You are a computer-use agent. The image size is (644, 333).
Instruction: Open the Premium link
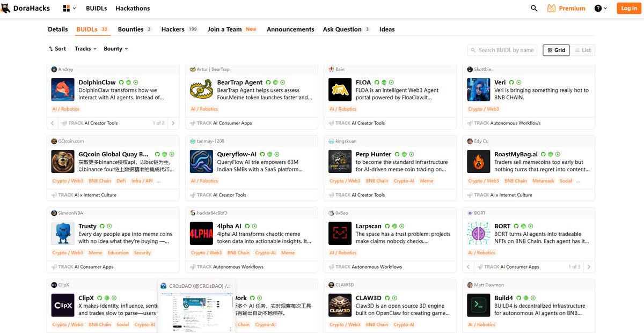coord(566,8)
